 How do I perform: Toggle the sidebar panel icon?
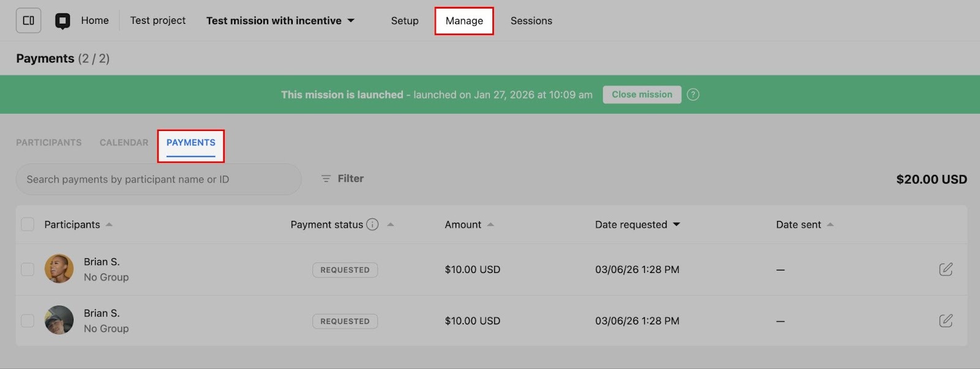point(28,20)
